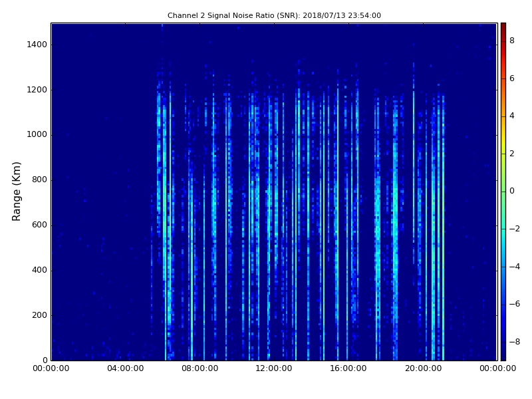Screen dimensions: 532x399
Task: Click the 04:00:00 time tick label
Action: [126, 368]
